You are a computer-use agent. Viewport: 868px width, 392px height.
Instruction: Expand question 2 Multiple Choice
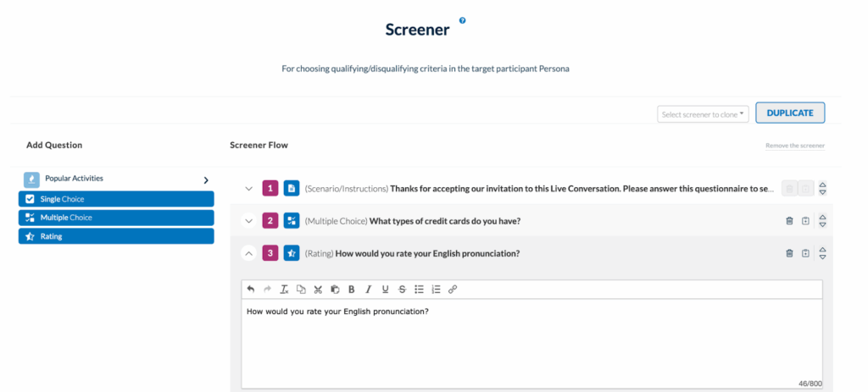click(248, 221)
